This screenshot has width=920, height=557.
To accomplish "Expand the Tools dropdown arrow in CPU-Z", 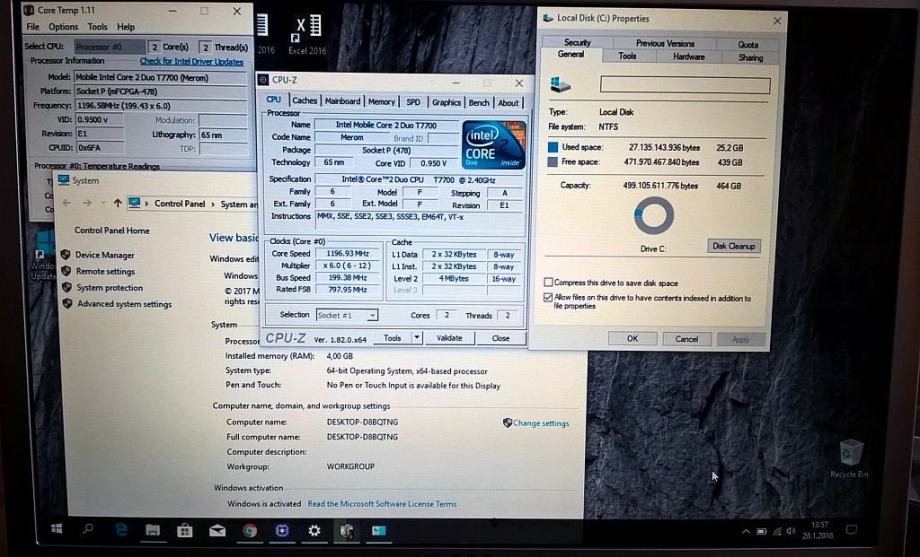I will (417, 337).
